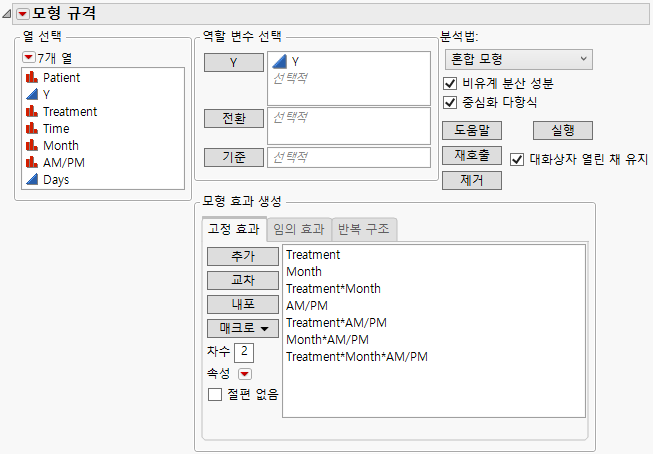
Task: Select Patient in the column list
Action: [x=62, y=77]
